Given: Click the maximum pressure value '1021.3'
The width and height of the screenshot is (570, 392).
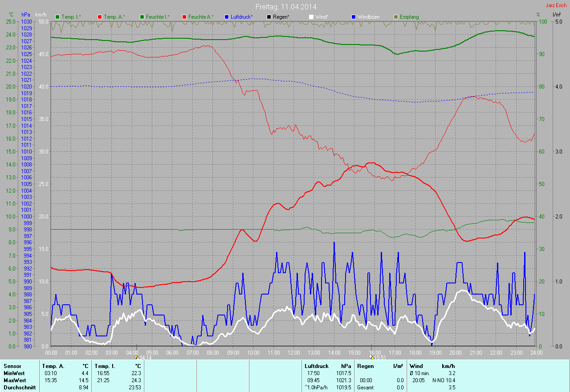Looking at the screenshot, I should 344,380.
